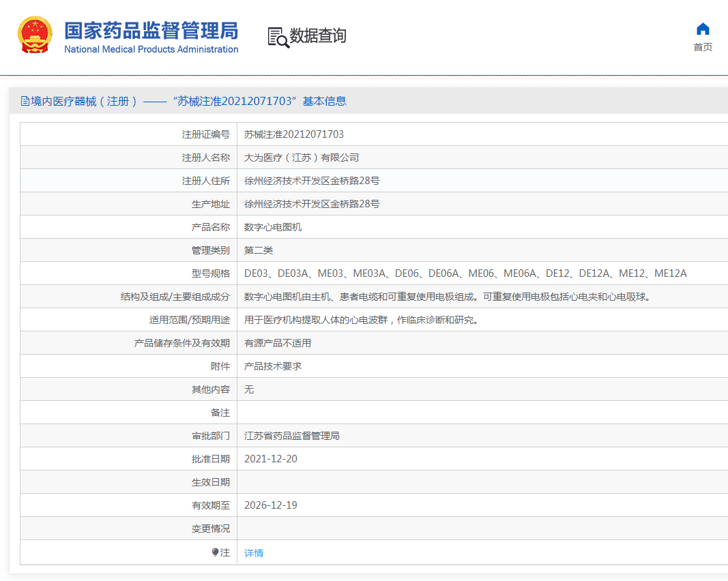Viewport: 728px width, 581px height.
Task: Click National Medical Products Administration text
Action: click(x=151, y=49)
